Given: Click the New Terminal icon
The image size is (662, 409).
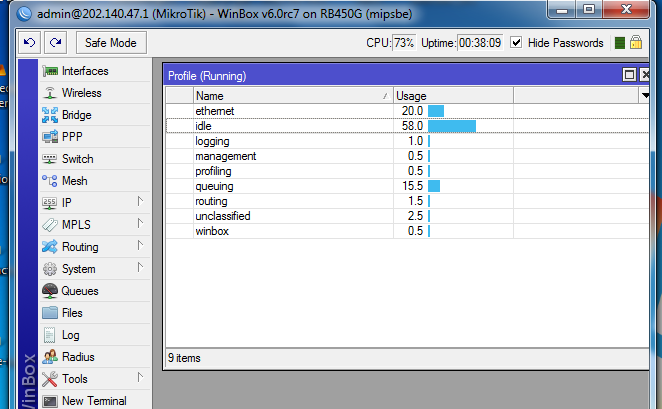Looking at the screenshot, I should [x=50, y=401].
